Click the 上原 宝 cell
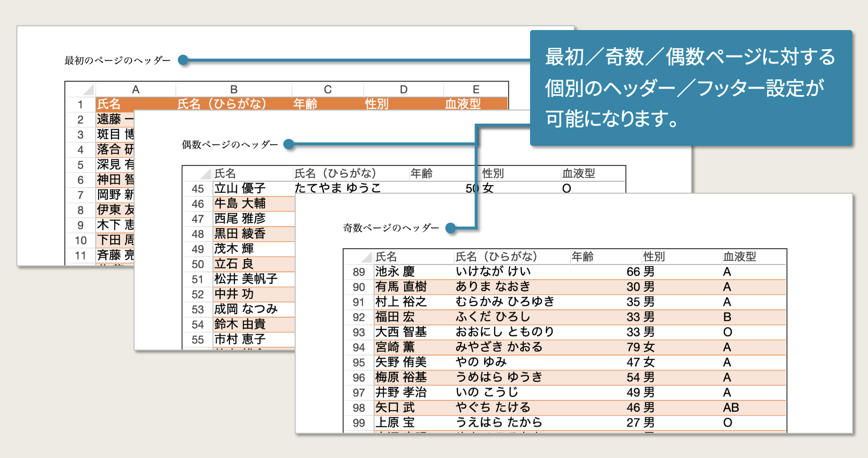Viewport: 868px width, 458px height. click(x=414, y=423)
